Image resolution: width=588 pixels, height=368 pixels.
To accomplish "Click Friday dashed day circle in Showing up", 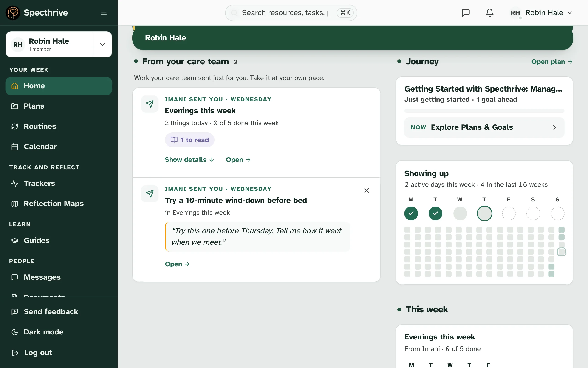I will pos(509,213).
